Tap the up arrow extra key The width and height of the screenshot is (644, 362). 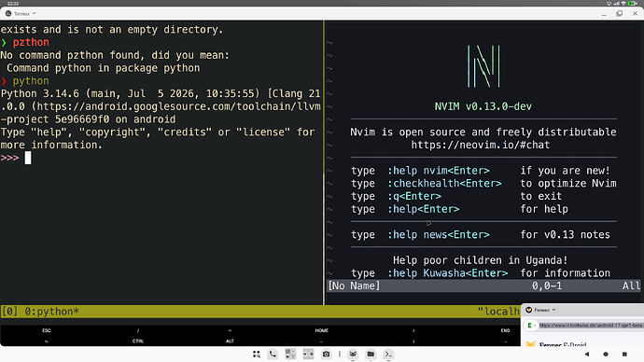tap(413, 330)
